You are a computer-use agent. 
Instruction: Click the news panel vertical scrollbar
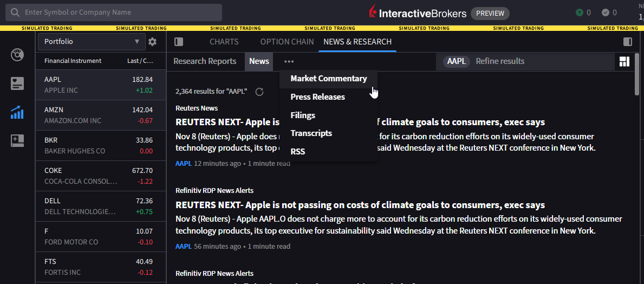tap(636, 74)
